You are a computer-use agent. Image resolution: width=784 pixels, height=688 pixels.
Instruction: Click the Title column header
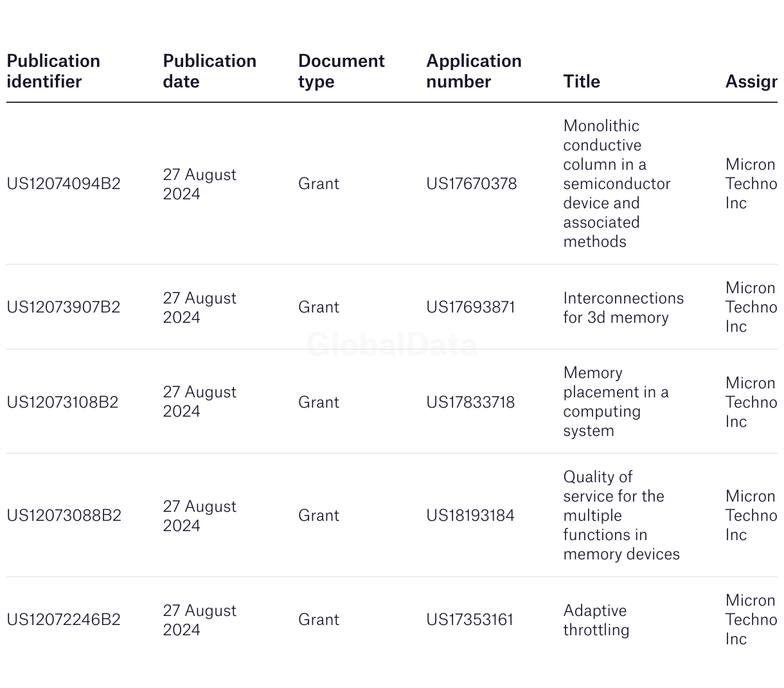pyautogui.click(x=582, y=82)
